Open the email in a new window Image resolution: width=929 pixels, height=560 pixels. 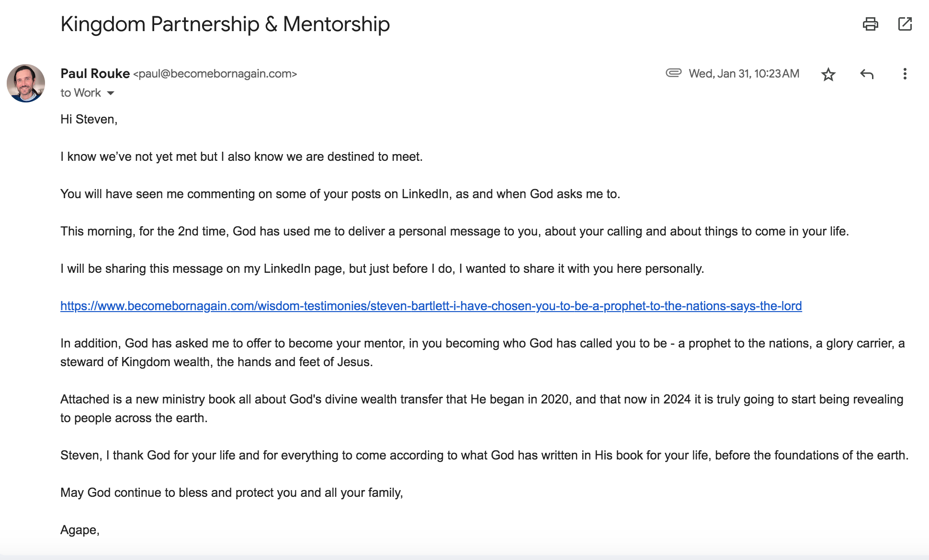pos(905,24)
